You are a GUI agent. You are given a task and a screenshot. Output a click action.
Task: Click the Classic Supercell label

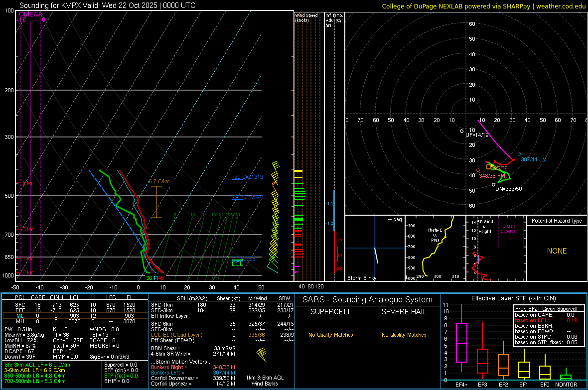(509, 229)
